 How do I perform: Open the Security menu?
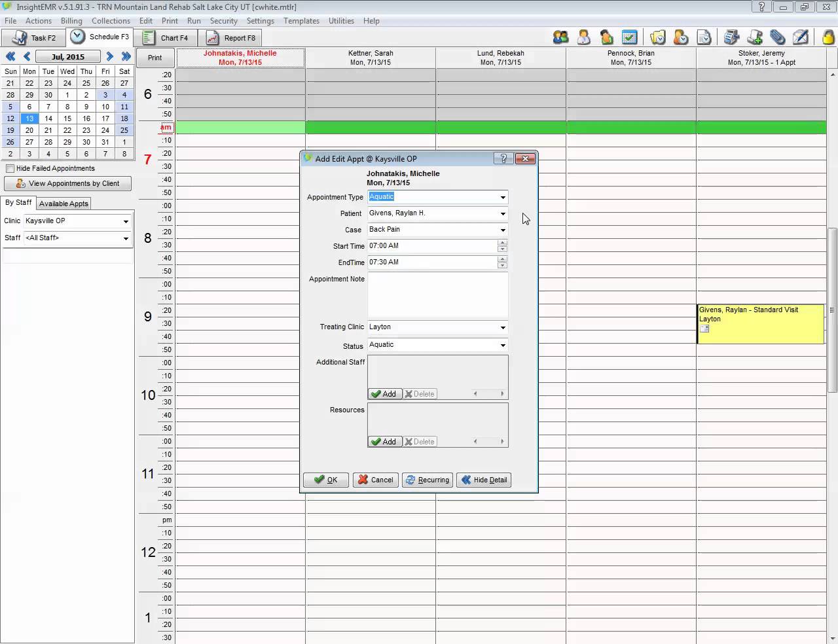coord(223,21)
